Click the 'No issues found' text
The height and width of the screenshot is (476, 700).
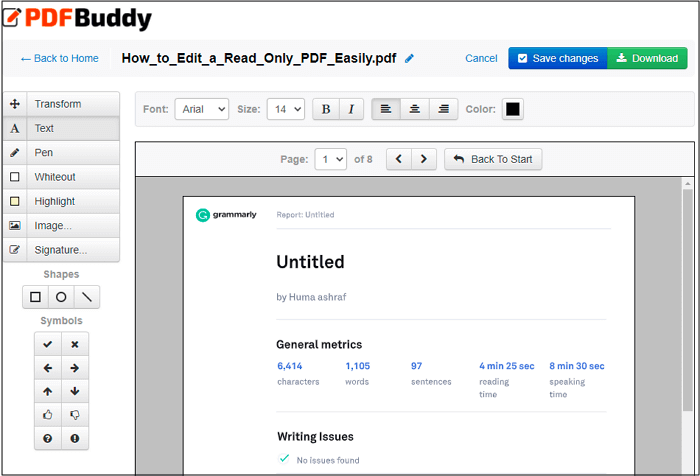click(328, 460)
